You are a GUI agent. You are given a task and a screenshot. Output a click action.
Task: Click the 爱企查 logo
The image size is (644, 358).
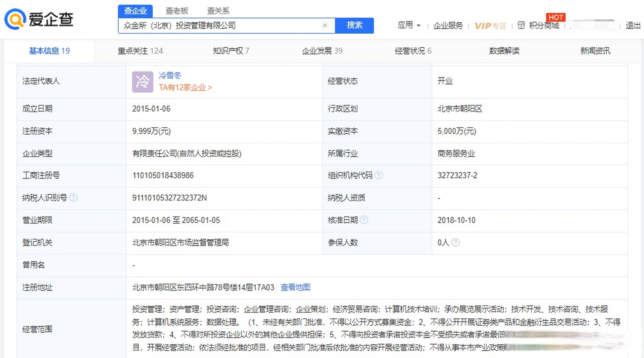tap(39, 19)
